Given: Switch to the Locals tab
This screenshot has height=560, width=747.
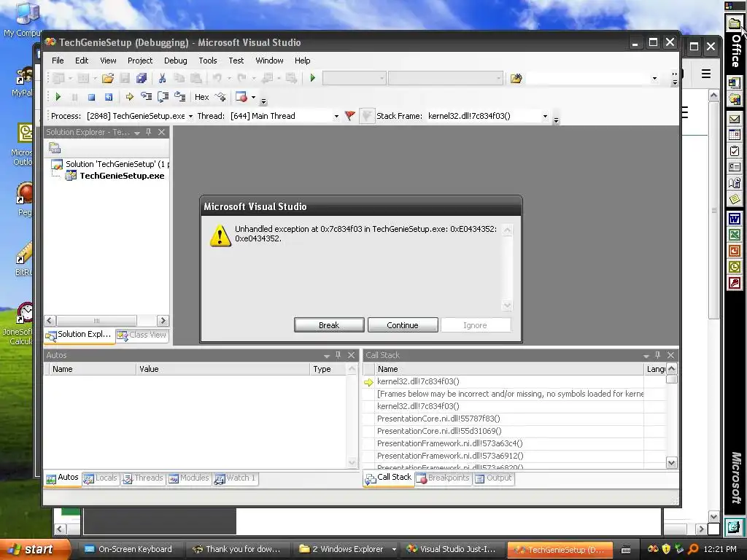Looking at the screenshot, I should (x=101, y=478).
